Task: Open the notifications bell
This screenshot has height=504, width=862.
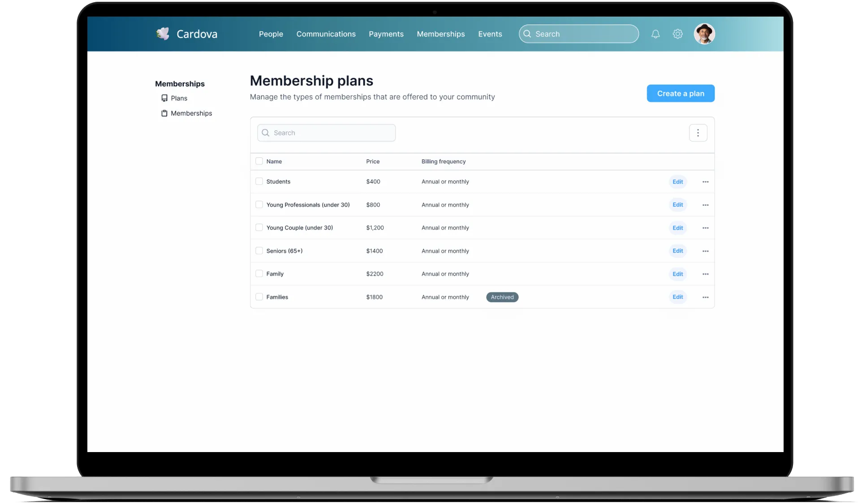Action: coord(655,34)
